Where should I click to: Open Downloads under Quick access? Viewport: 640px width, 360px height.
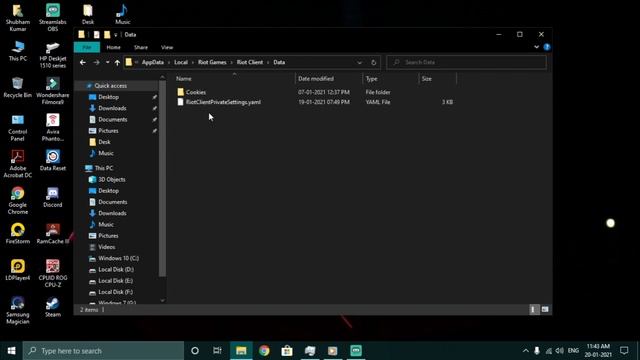coord(112,108)
